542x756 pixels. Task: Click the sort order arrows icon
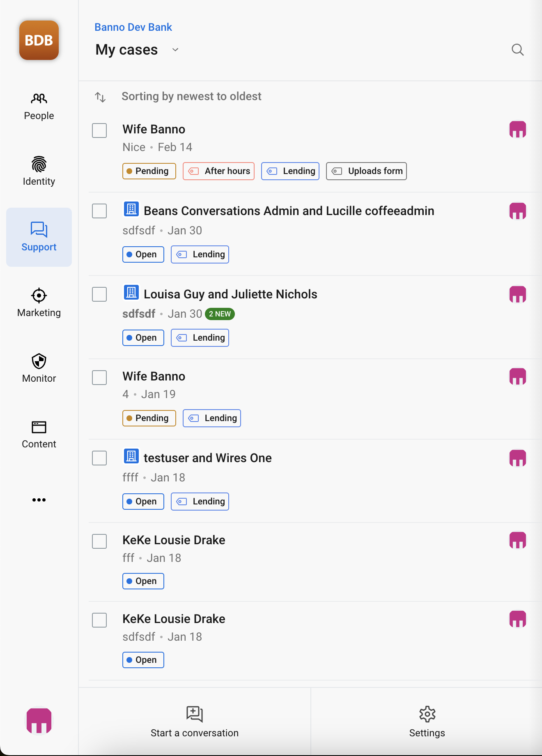(x=100, y=97)
